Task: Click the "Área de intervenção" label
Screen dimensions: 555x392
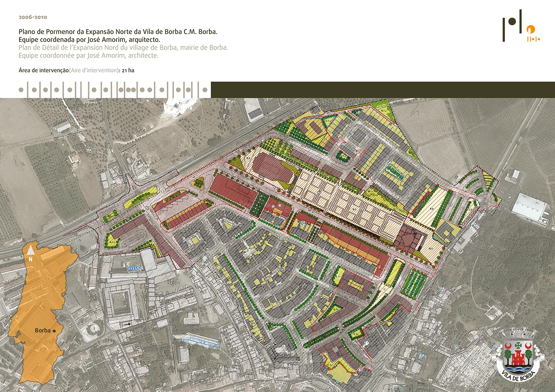Action: coord(44,70)
